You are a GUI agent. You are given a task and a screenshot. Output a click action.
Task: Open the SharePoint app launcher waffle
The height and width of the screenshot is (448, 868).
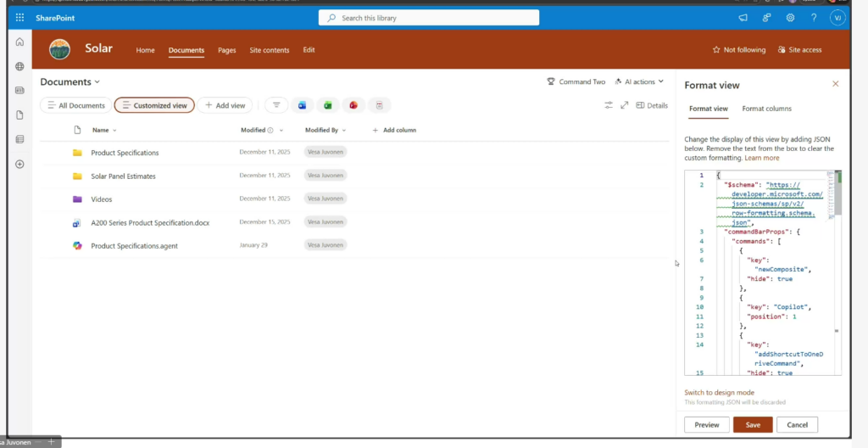pos(19,18)
